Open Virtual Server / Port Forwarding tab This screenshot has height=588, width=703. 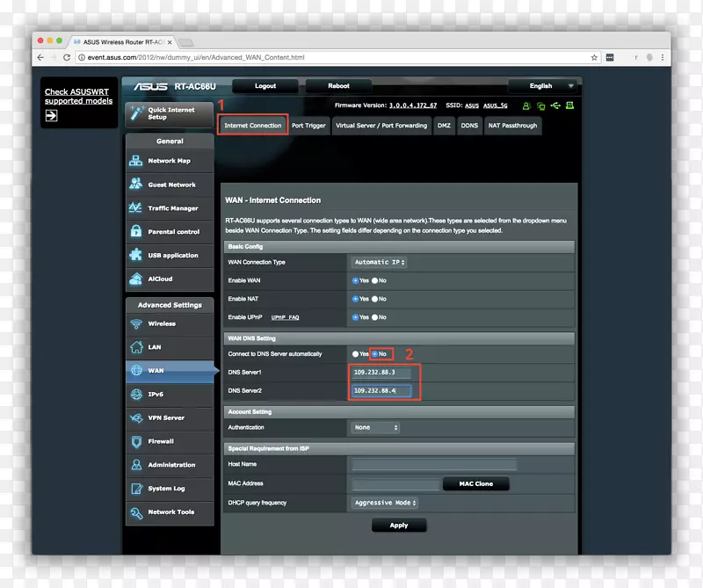[381, 126]
